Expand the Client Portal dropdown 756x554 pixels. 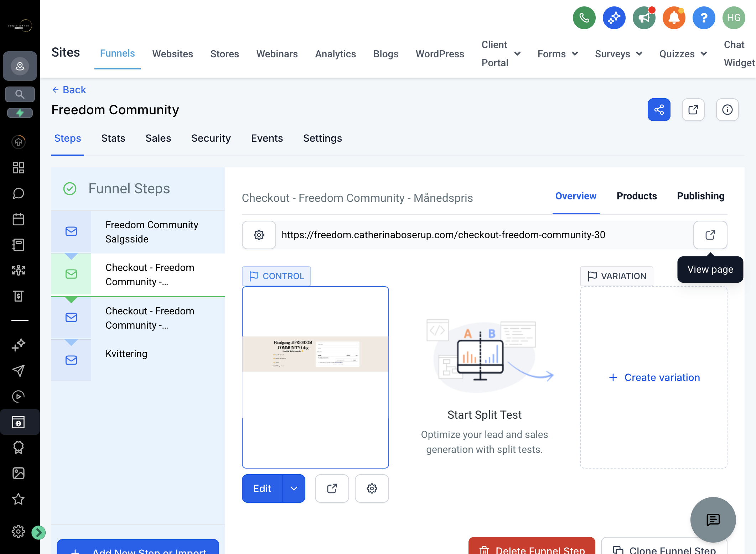[x=501, y=54]
